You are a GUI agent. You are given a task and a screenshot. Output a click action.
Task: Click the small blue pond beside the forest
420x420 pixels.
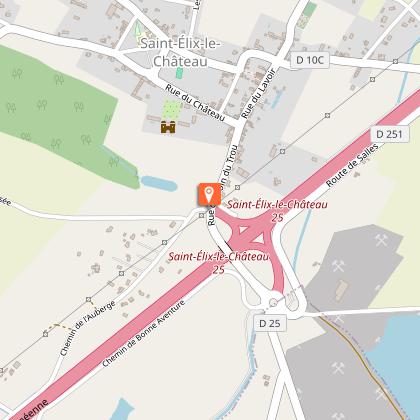[x=159, y=184]
